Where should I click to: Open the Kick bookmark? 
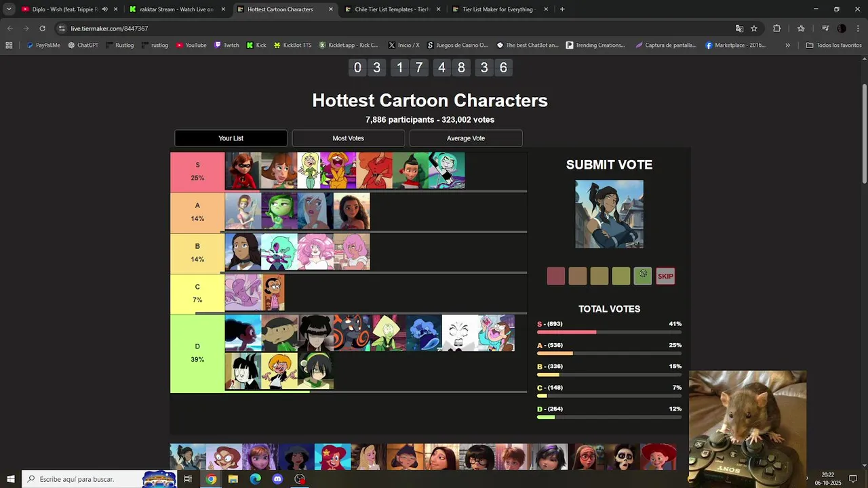click(256, 45)
